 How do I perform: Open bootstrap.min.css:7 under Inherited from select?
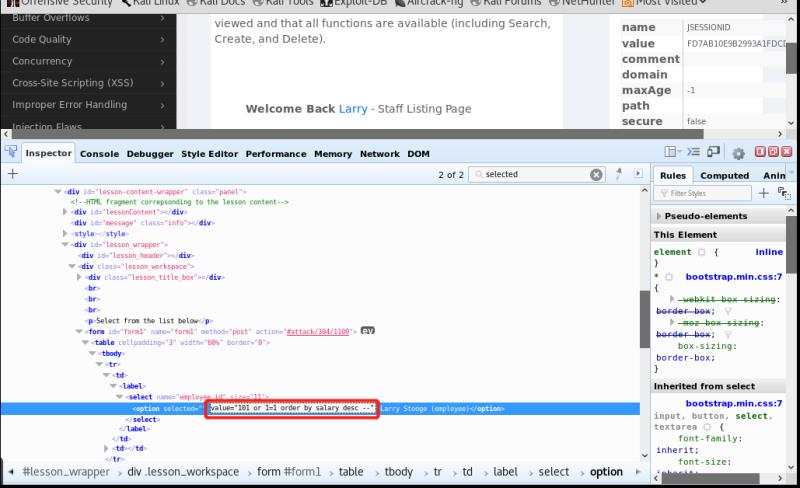(x=733, y=403)
